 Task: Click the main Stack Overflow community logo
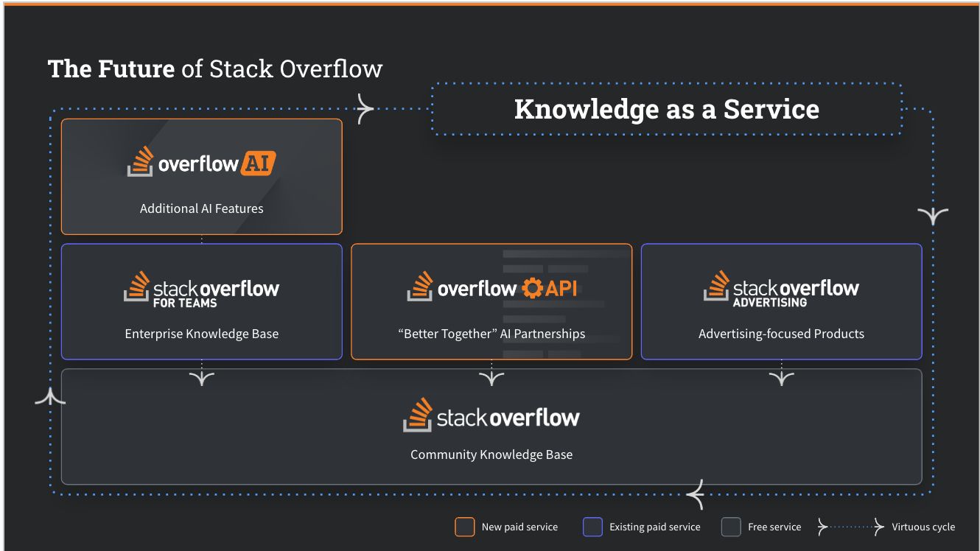tap(491, 415)
